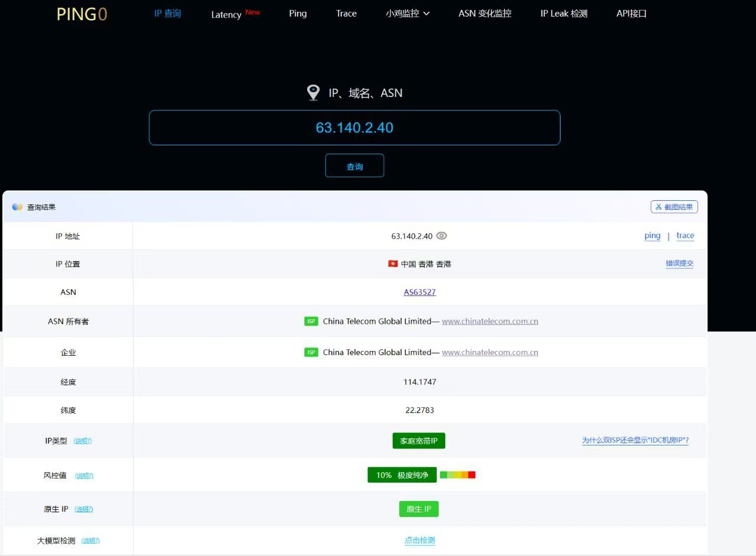The image size is (756, 556).
Task: Click the green 原生 IP badge
Action: tap(419, 509)
